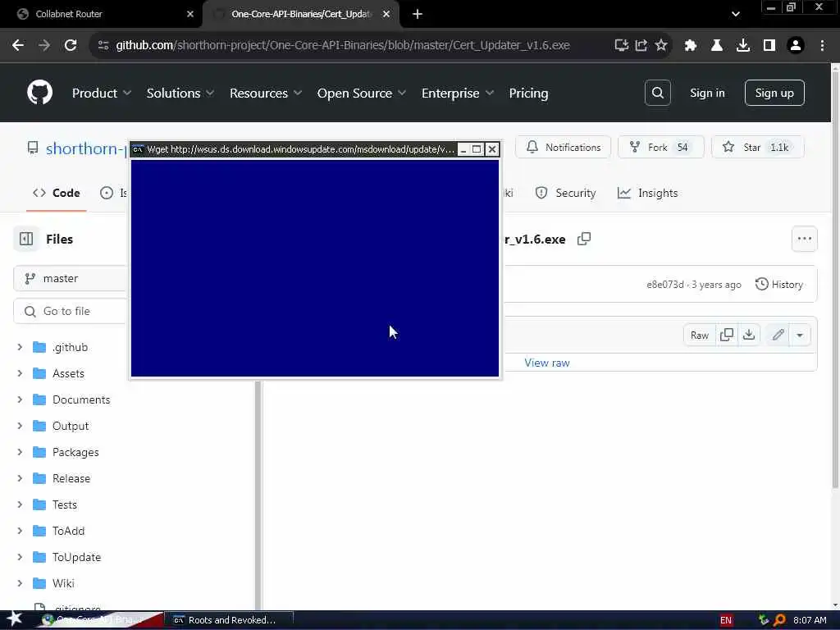Click the EN language indicator
This screenshot has width=840, height=630.
(x=725, y=620)
